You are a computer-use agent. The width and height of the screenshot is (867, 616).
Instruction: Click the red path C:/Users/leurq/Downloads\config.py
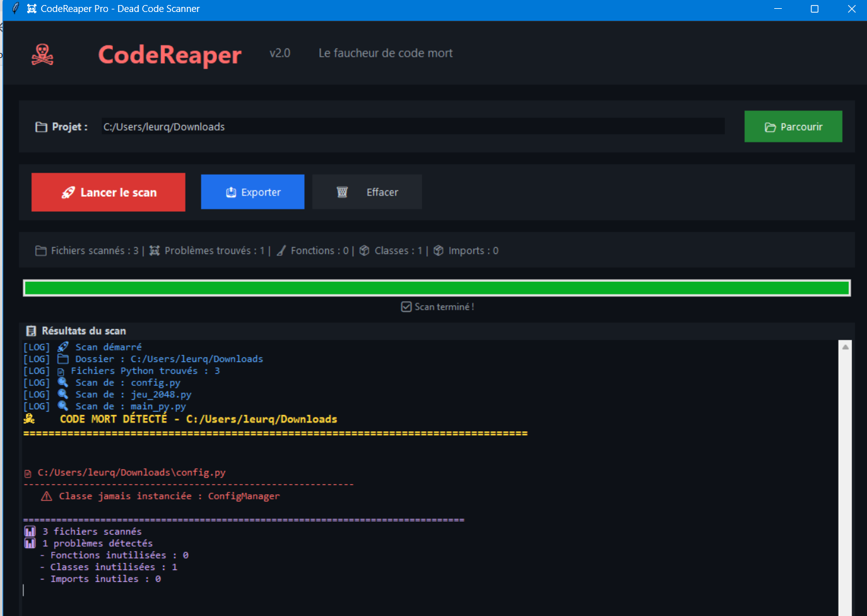coord(131,473)
